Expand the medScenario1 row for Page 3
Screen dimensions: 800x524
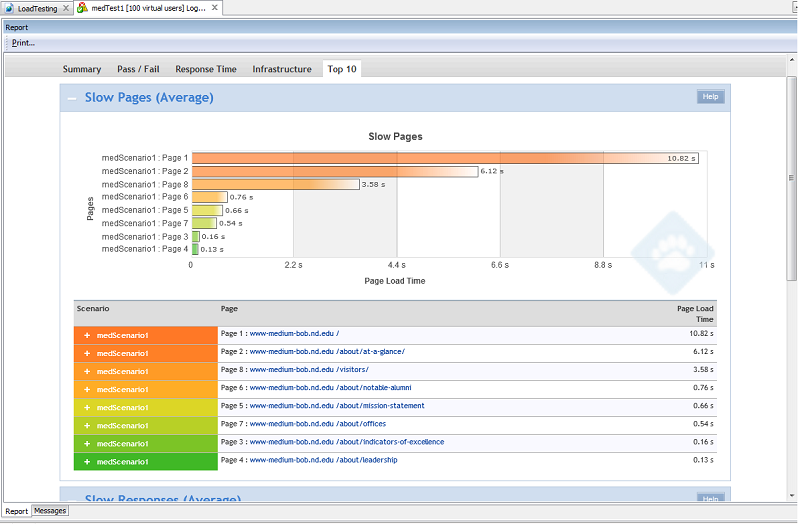pos(87,444)
